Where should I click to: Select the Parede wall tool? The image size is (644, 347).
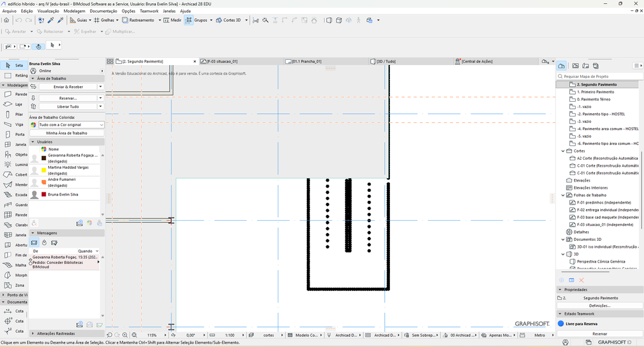(x=14, y=95)
